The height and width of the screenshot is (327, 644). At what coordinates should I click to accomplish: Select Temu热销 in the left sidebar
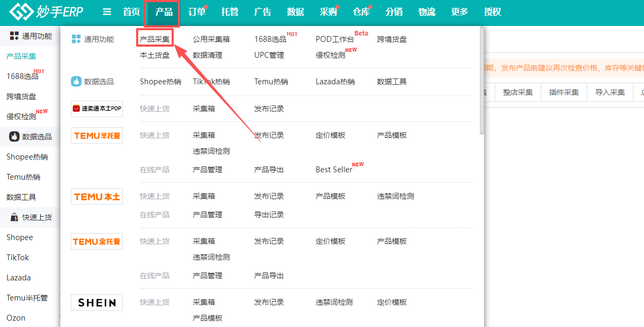coord(23,177)
